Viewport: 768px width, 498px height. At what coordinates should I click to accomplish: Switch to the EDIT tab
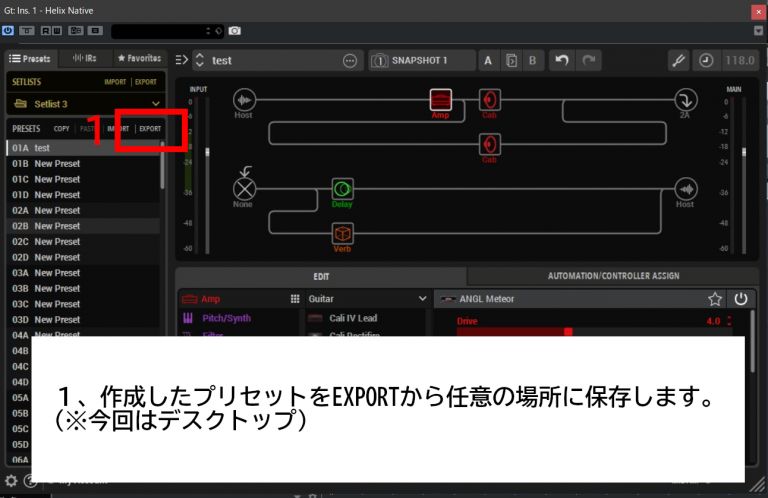pyautogui.click(x=321, y=276)
